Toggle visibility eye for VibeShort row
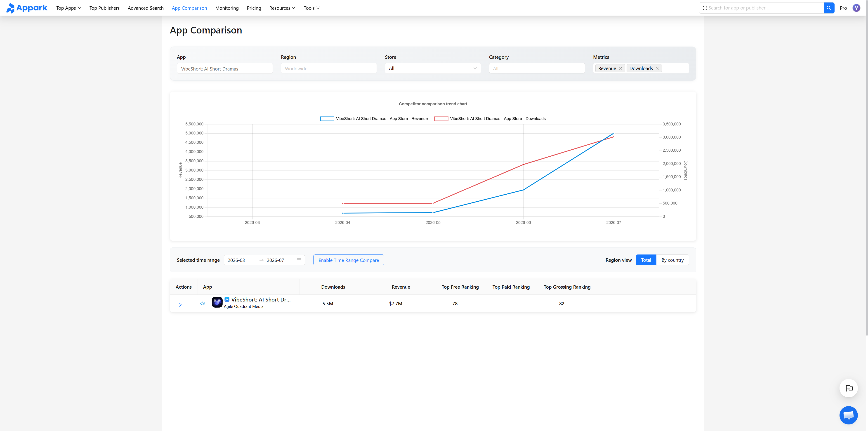 click(203, 303)
